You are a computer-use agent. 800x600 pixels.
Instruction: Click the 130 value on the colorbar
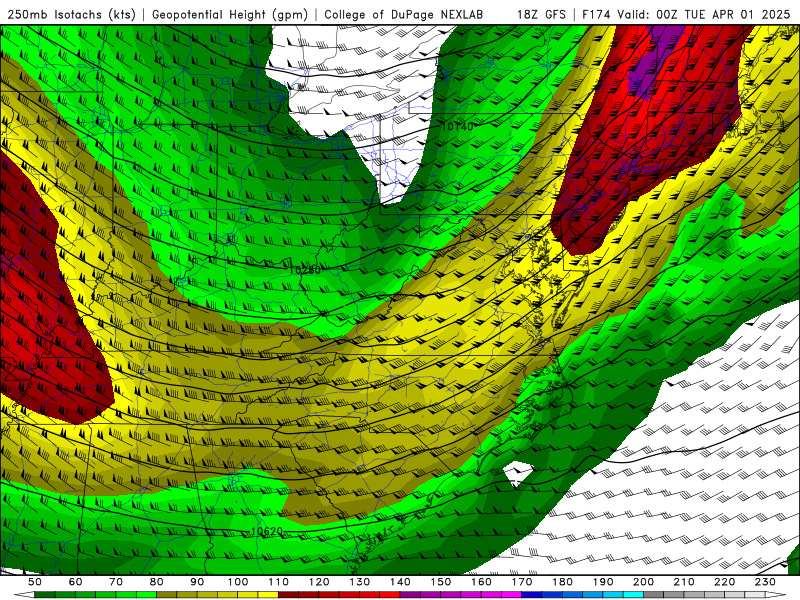coord(360,582)
